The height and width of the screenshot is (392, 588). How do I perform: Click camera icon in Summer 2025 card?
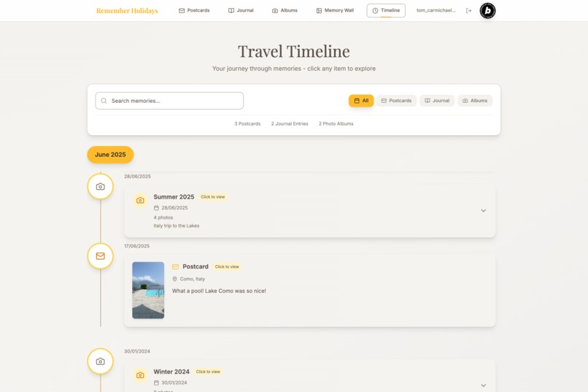pos(140,200)
